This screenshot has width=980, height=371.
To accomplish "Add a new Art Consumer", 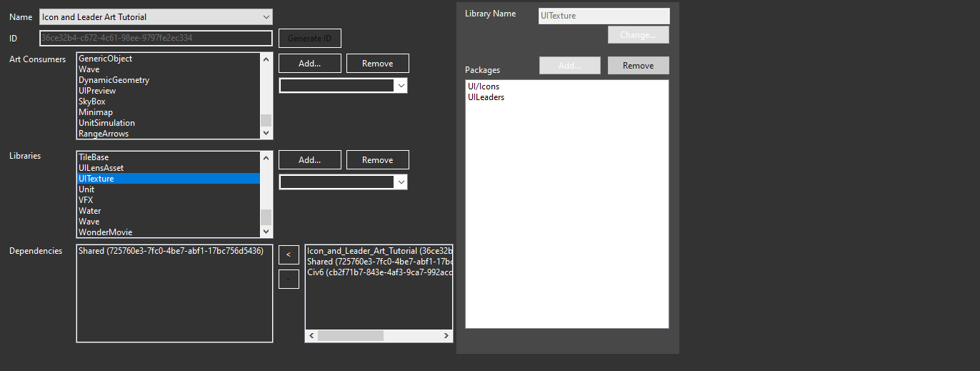I will point(310,64).
